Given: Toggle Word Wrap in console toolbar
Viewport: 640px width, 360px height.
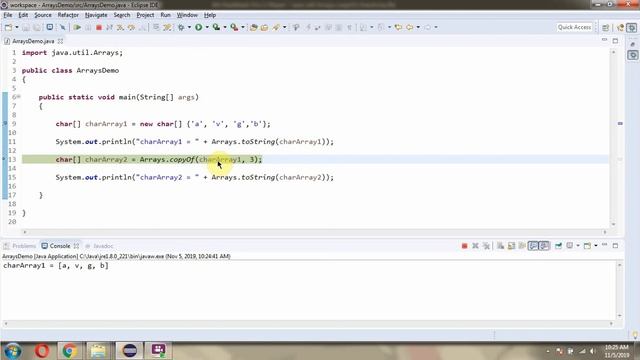Looking at the screenshot, I should coord(522,246).
